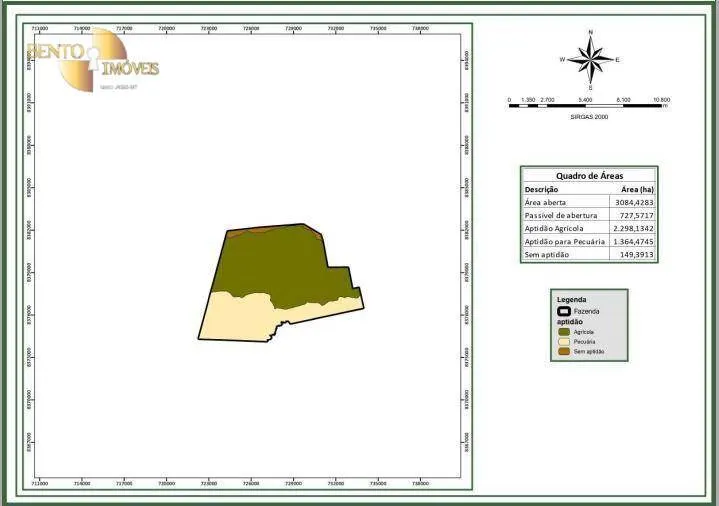Click the cream Pecuária legend swatch

pos(564,342)
